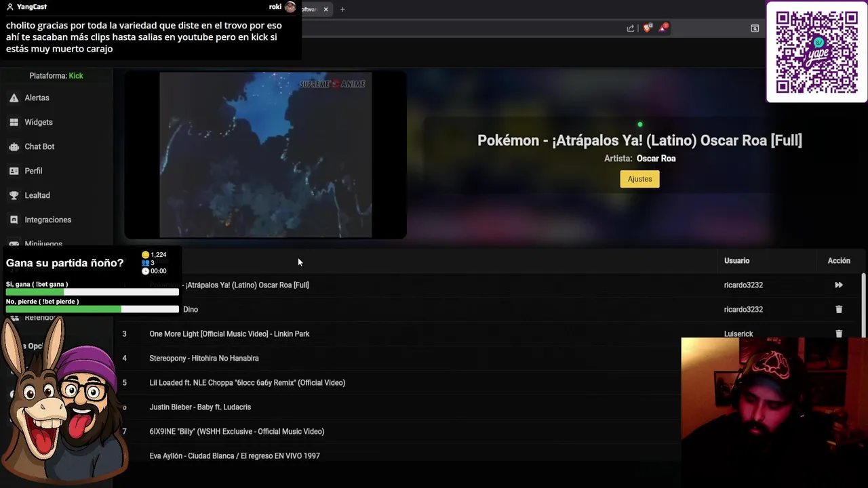Open the Chat Bot section

[x=39, y=147]
